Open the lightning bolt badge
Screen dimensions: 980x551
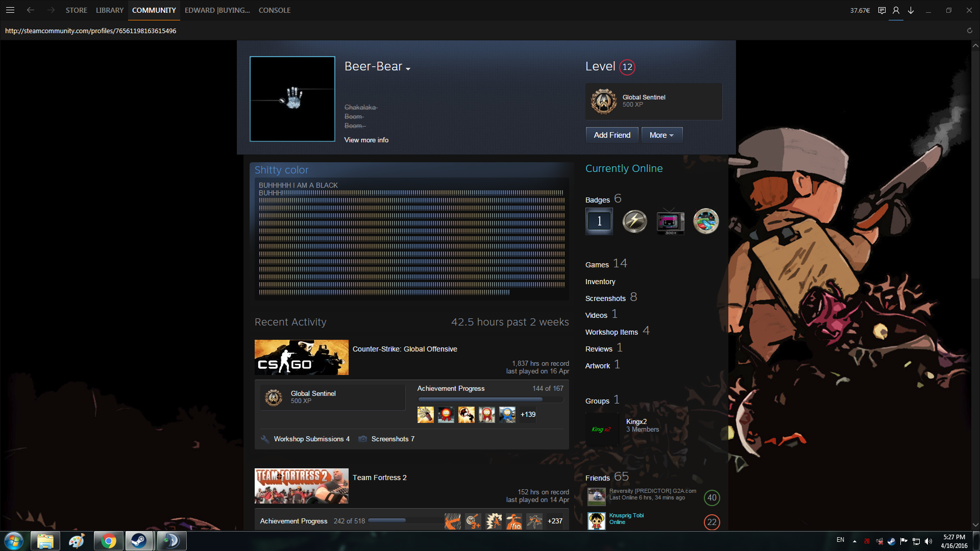(634, 221)
